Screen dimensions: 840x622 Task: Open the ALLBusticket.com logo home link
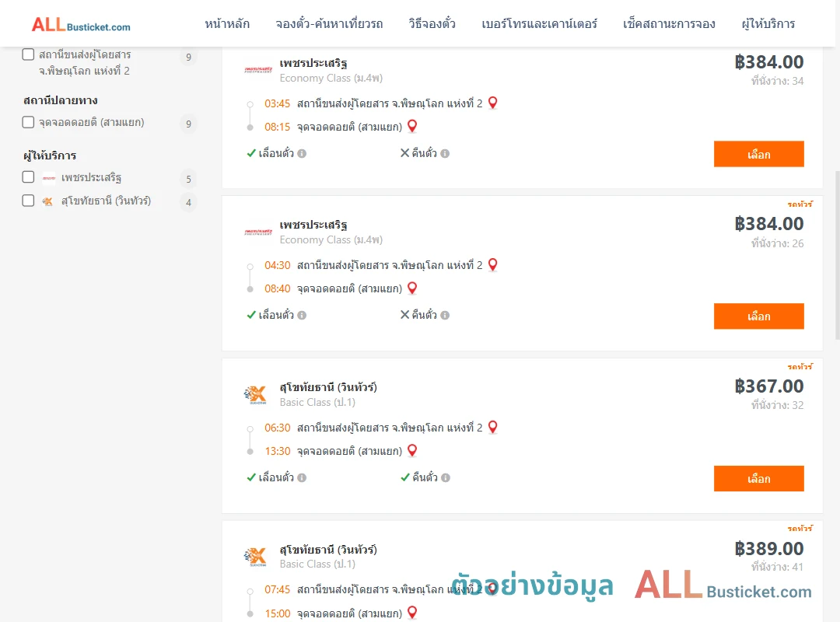[81, 25]
